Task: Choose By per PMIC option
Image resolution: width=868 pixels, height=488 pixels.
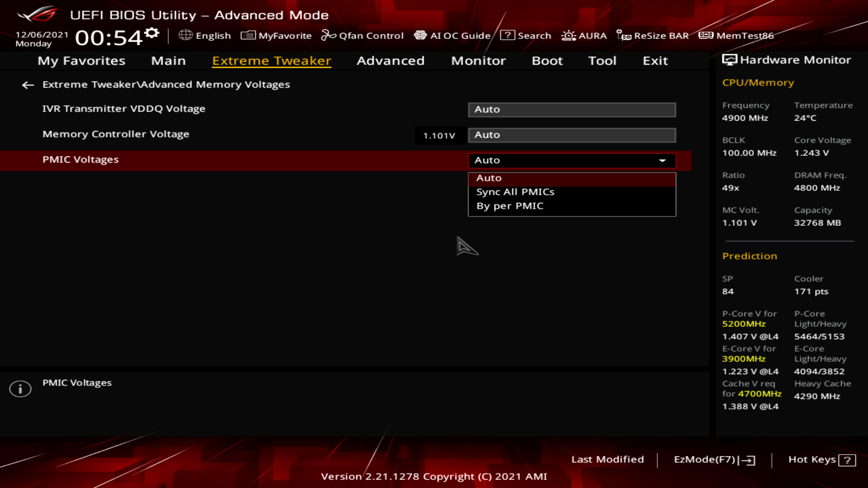Action: (x=509, y=206)
